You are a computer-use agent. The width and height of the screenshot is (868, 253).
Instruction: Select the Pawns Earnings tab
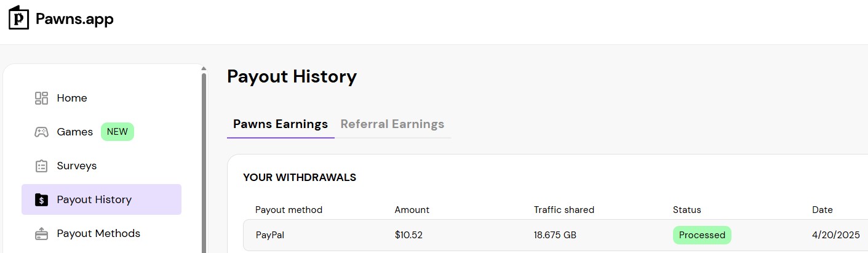pyautogui.click(x=281, y=124)
